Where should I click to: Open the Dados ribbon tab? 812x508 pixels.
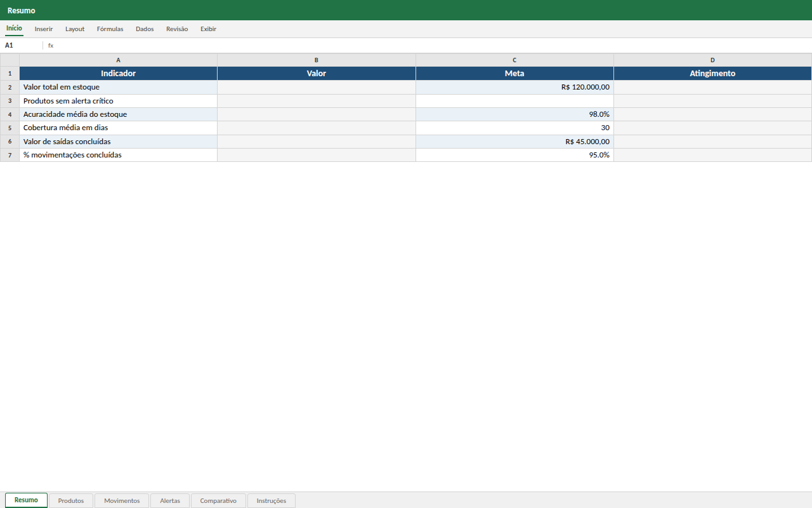pyautogui.click(x=145, y=29)
